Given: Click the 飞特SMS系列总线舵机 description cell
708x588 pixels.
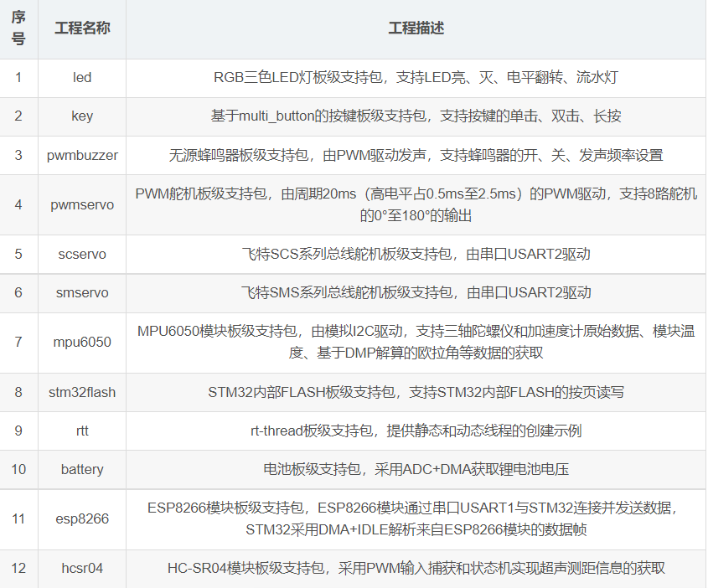Looking at the screenshot, I should [416, 293].
